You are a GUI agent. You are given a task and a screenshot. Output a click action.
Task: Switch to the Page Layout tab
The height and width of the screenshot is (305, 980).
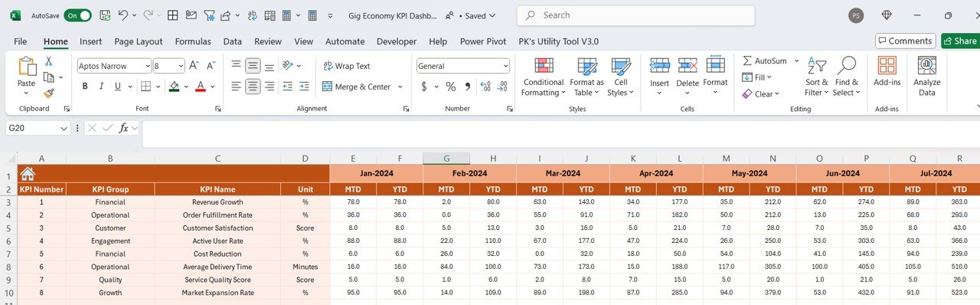coord(139,41)
